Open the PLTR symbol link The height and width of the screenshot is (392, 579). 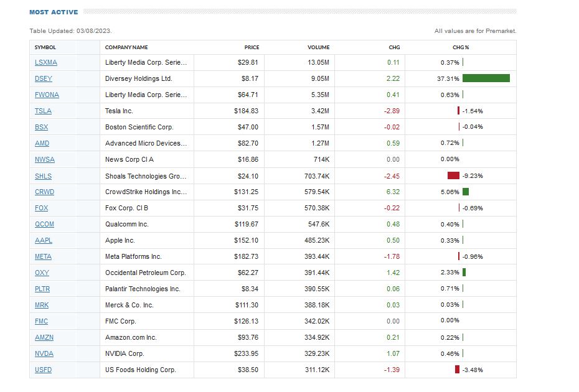pyautogui.click(x=42, y=289)
